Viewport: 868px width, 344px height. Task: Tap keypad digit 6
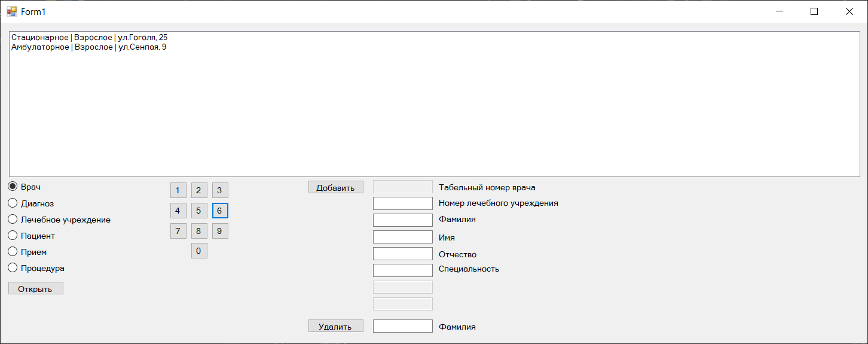coord(220,211)
